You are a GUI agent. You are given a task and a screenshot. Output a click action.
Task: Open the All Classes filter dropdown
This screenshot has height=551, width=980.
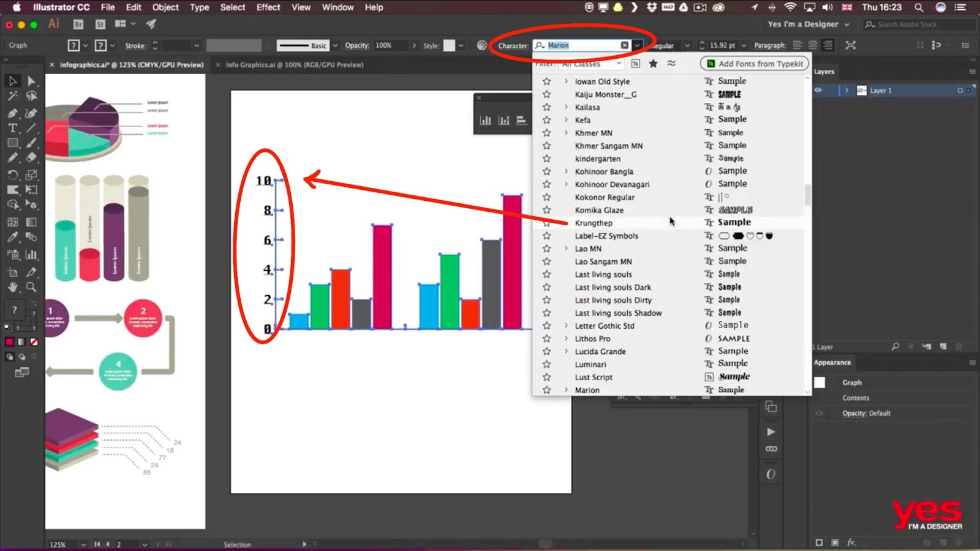591,63
